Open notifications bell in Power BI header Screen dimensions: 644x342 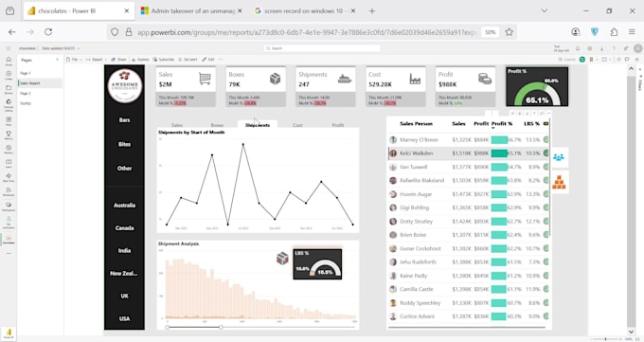(578, 48)
